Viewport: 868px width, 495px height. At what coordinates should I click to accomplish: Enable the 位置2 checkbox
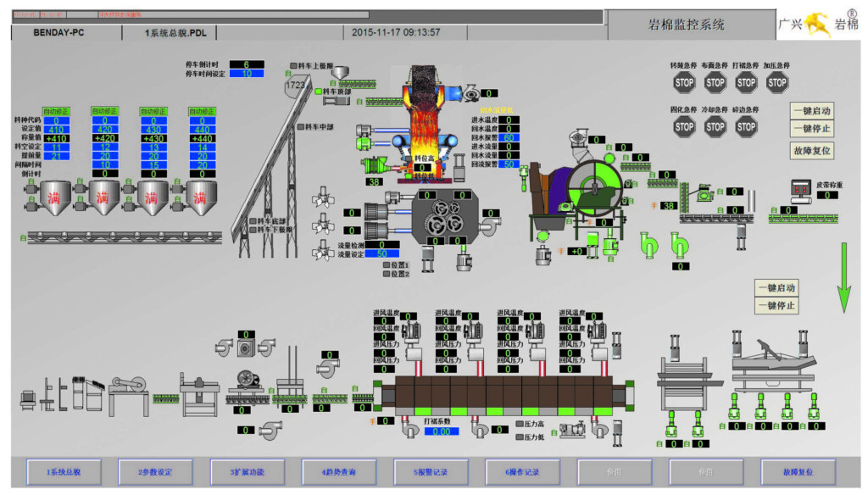pyautogui.click(x=387, y=274)
